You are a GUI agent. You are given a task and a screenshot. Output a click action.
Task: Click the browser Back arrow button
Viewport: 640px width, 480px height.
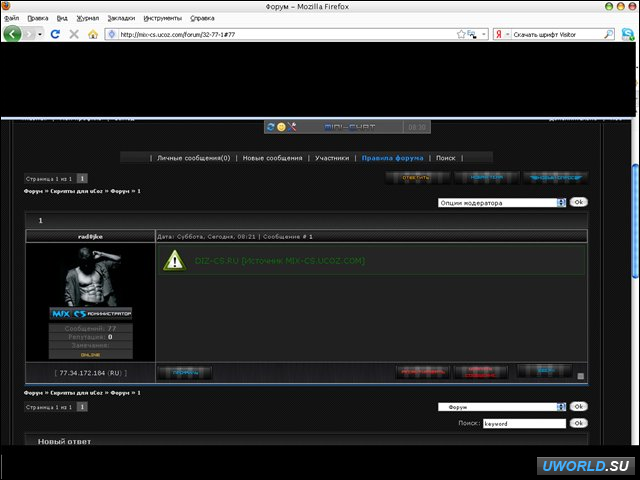coord(13,33)
